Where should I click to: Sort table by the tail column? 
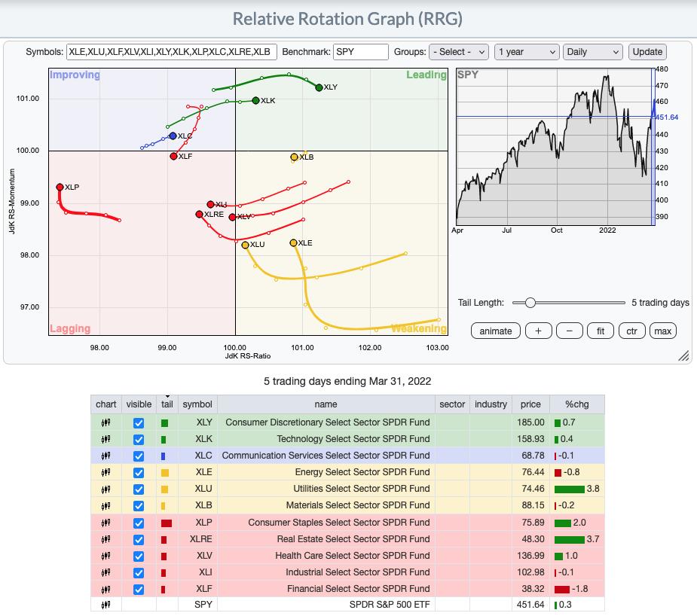[167, 404]
